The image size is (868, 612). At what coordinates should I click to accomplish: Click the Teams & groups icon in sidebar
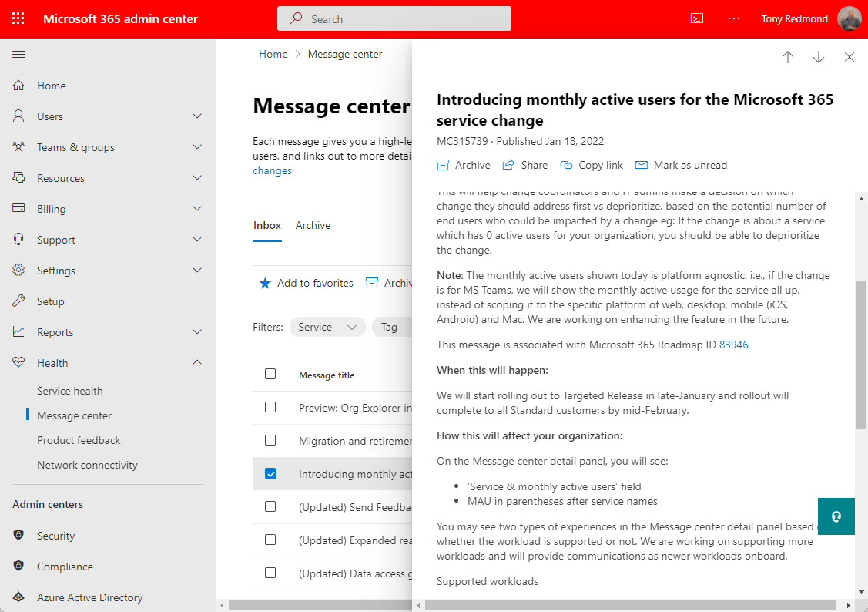click(x=18, y=146)
